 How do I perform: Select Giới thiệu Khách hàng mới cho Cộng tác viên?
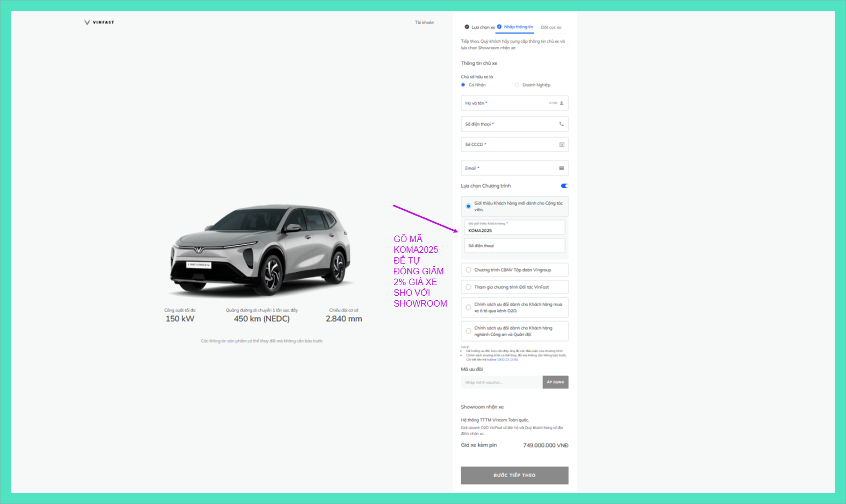click(x=468, y=207)
